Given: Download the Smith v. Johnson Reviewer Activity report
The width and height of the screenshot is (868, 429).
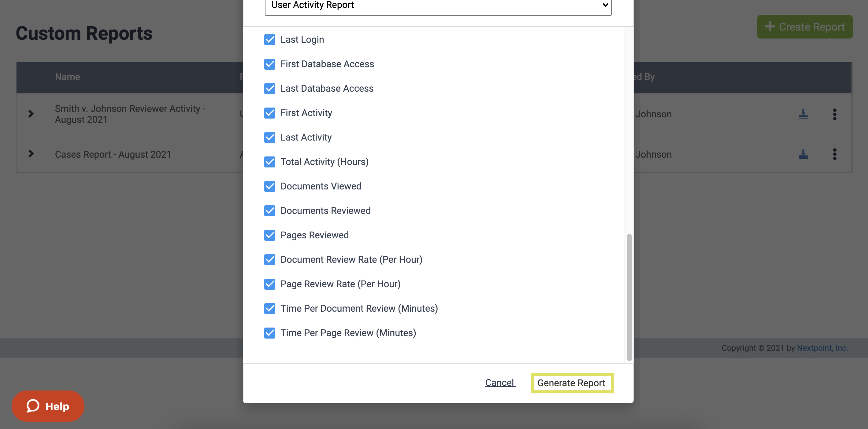Looking at the screenshot, I should [x=803, y=114].
